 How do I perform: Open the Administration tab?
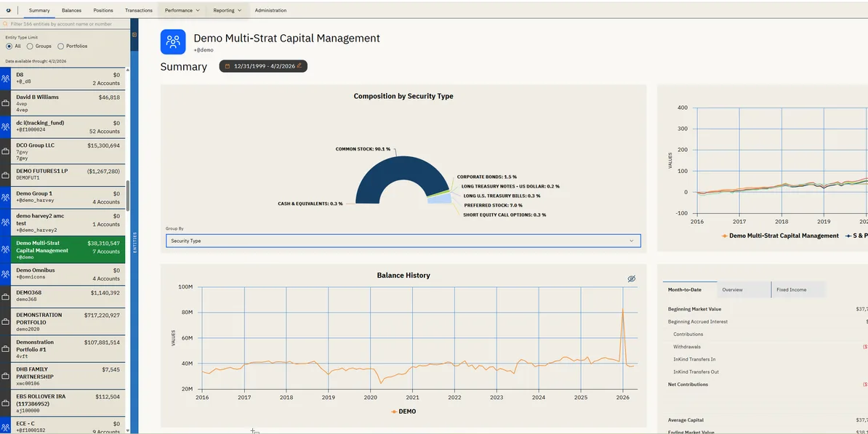(x=270, y=10)
